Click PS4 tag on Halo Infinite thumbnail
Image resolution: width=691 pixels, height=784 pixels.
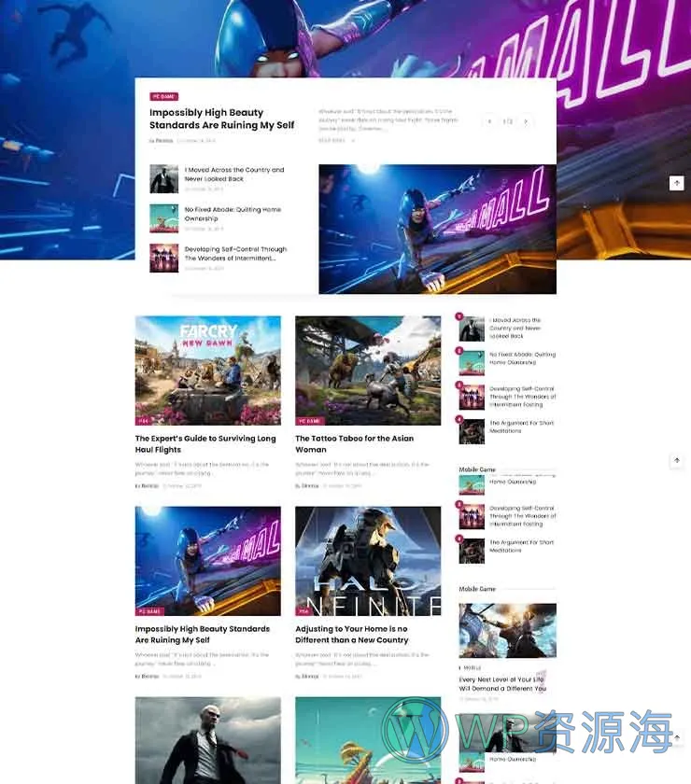pyautogui.click(x=303, y=611)
